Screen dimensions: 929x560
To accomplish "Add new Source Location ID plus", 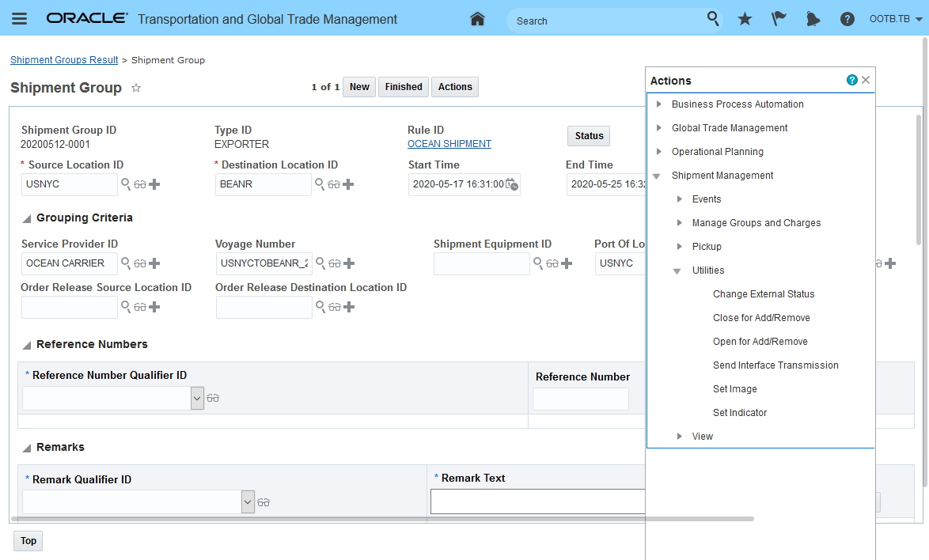I will click(x=154, y=185).
